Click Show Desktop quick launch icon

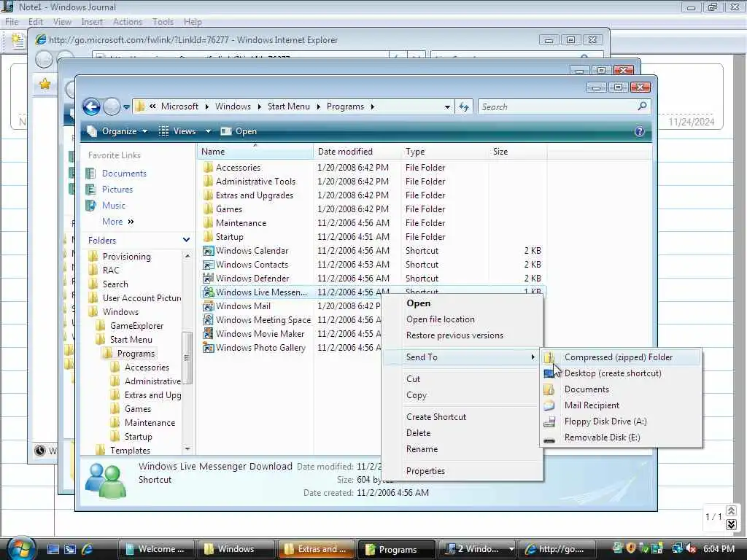click(53, 549)
